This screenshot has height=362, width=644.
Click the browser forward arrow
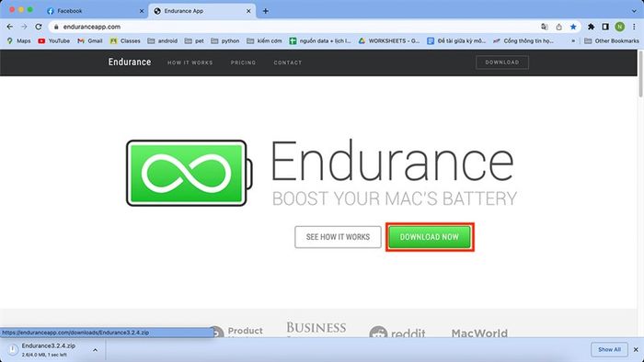tap(24, 27)
